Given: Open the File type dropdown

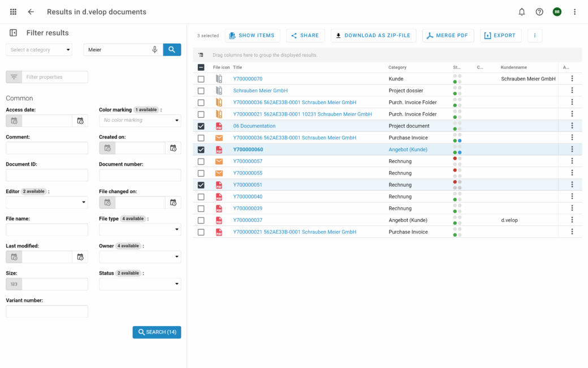Looking at the screenshot, I should [140, 229].
